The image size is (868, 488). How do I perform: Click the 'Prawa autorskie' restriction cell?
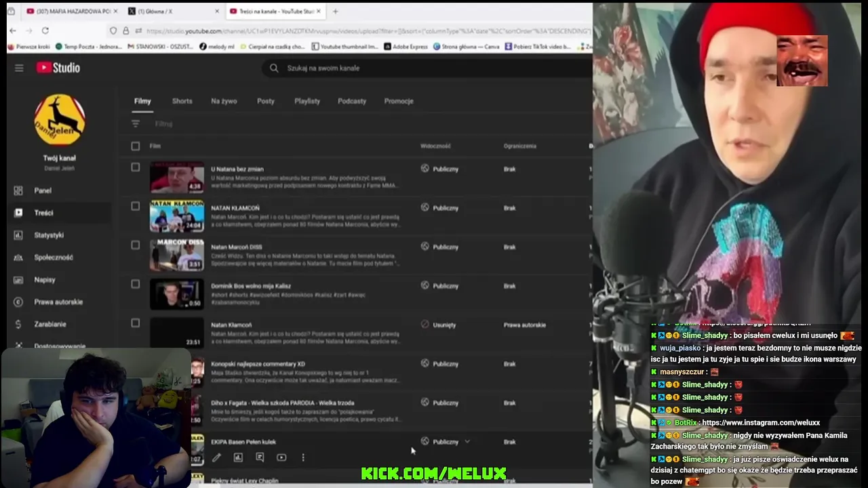coord(525,325)
